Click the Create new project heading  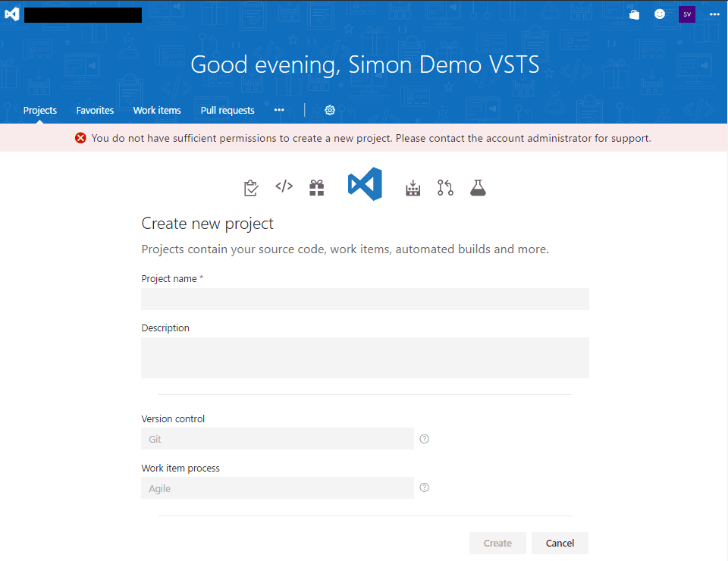(207, 224)
